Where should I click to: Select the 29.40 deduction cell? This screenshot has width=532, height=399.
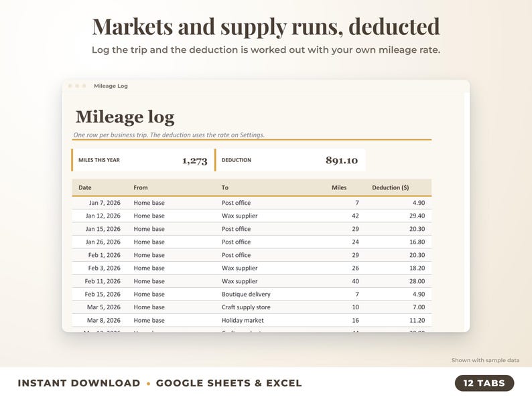tap(417, 216)
